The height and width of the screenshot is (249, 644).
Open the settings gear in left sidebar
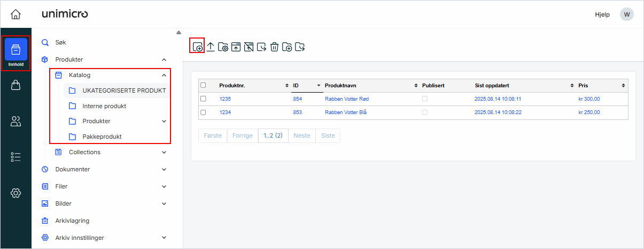[x=15, y=193]
